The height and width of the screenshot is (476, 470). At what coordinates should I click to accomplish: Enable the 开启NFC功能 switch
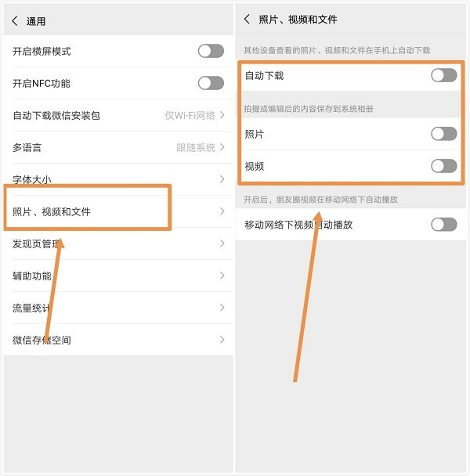click(x=211, y=83)
